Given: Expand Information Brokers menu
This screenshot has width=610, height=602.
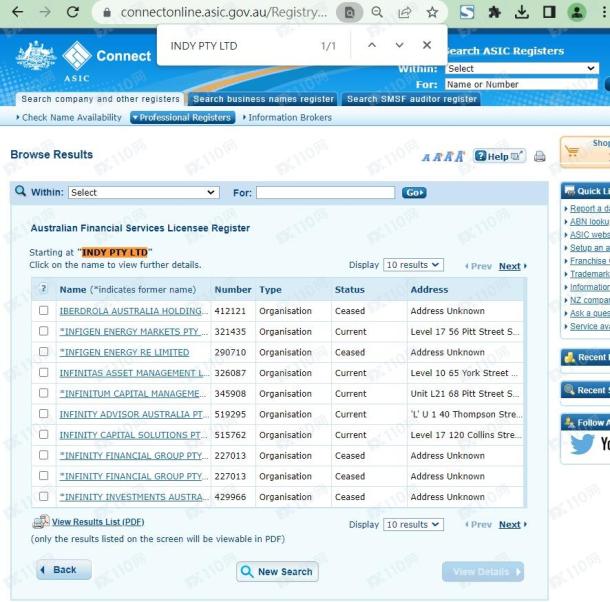Looking at the screenshot, I should (x=287, y=118).
